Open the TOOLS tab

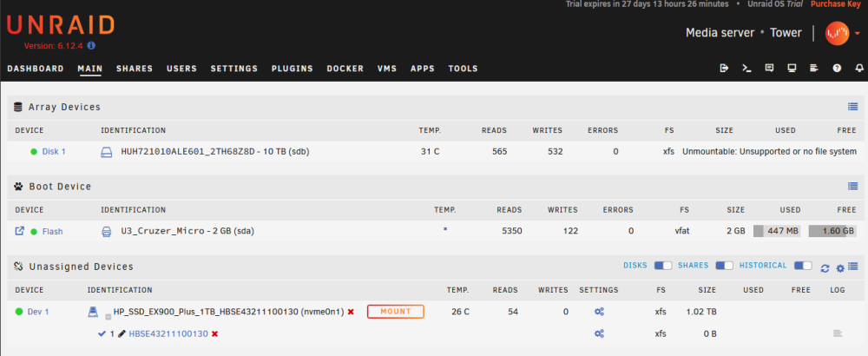(464, 69)
